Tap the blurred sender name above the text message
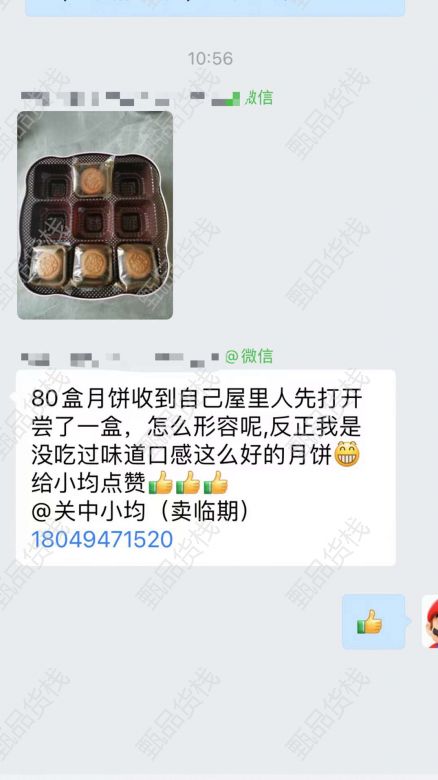 point(120,357)
